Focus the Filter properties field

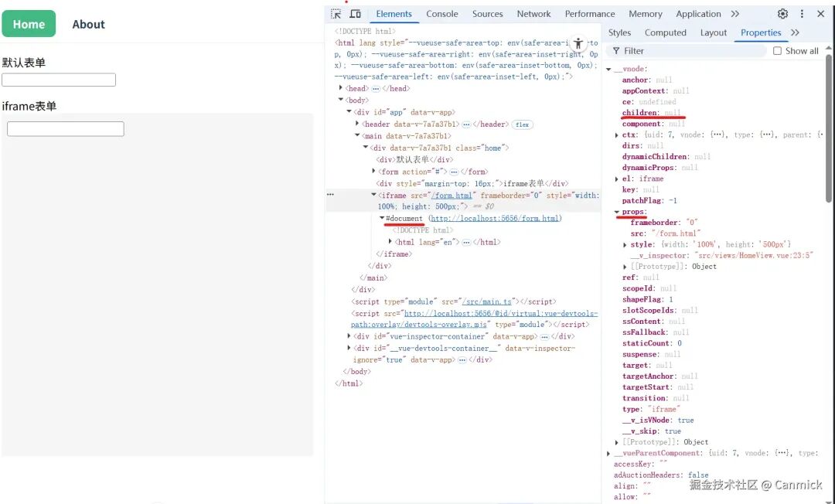coord(687,51)
